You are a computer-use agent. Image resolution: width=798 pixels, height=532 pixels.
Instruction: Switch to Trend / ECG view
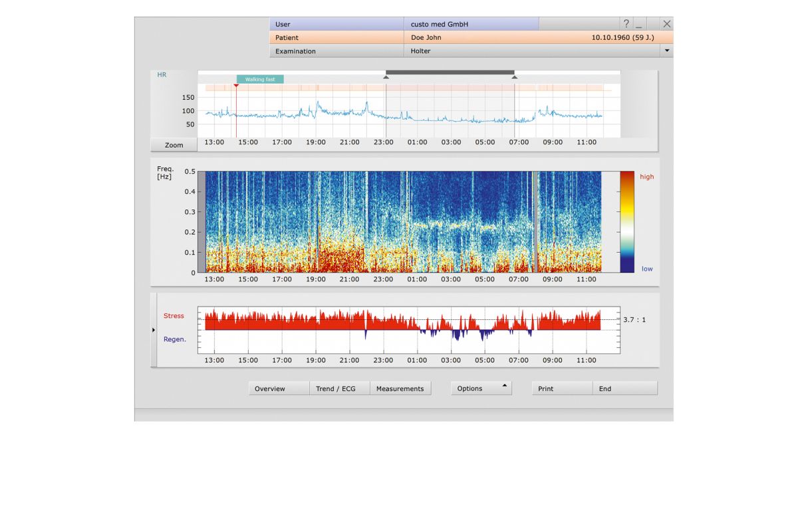[x=339, y=388]
